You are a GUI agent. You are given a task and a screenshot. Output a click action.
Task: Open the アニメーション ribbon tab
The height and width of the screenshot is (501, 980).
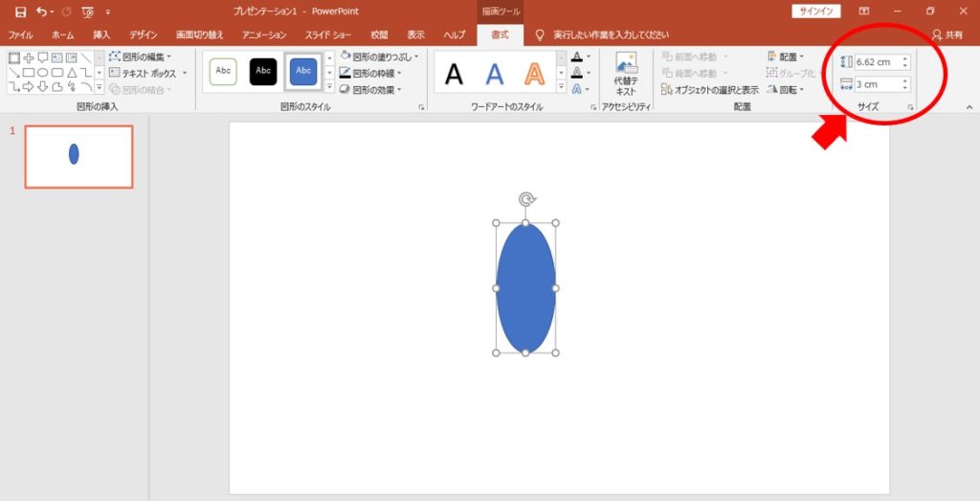[264, 34]
